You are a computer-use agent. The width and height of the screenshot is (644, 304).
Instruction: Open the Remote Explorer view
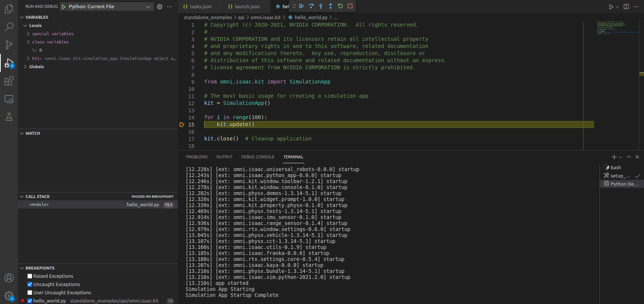pyautogui.click(x=9, y=99)
